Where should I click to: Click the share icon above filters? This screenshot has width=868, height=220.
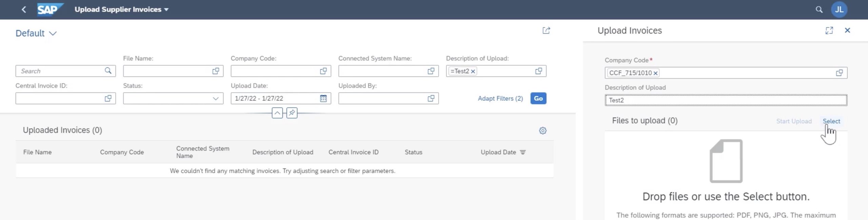click(x=546, y=30)
